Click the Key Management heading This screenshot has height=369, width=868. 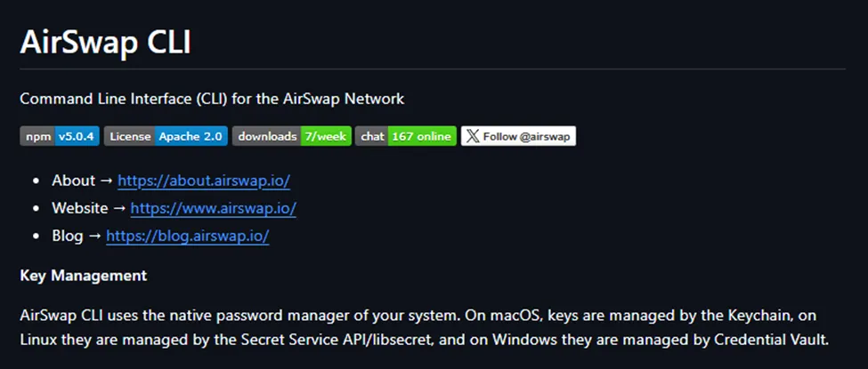[x=84, y=276]
